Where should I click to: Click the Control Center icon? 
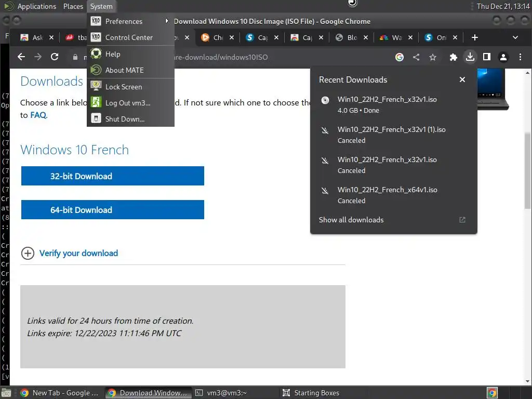(96, 37)
